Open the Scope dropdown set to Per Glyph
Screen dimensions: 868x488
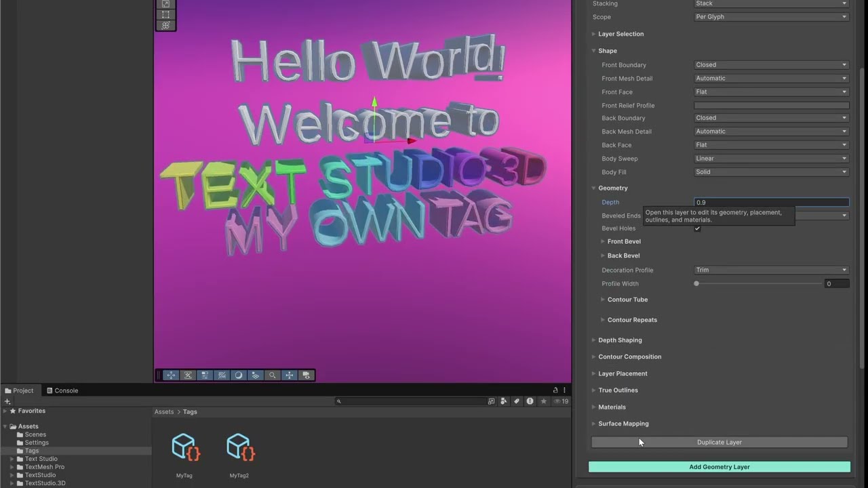(771, 17)
